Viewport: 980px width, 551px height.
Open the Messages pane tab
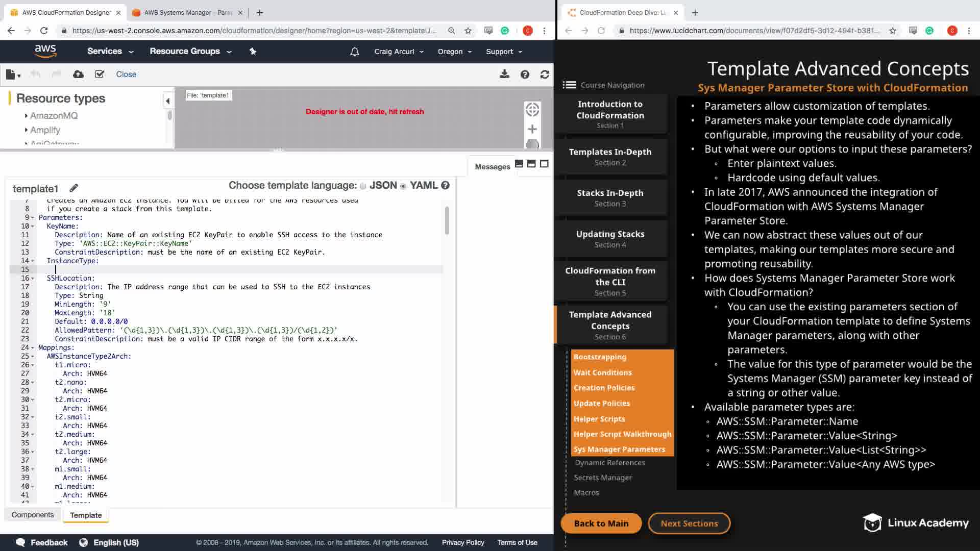point(492,167)
